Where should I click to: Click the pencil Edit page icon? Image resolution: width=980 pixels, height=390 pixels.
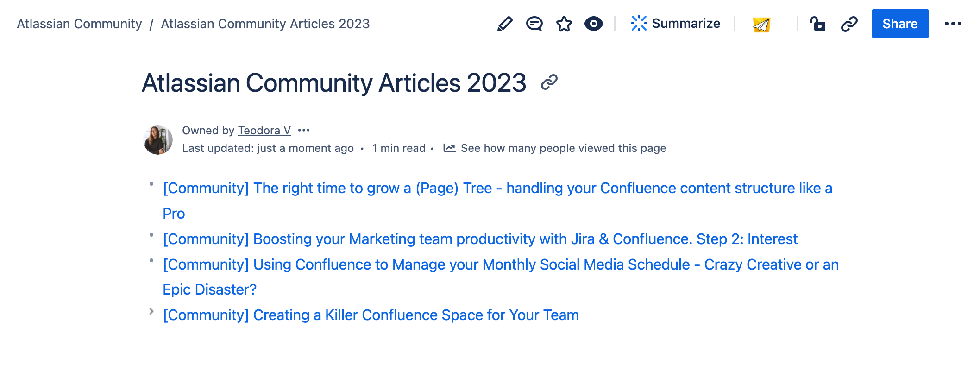(504, 24)
